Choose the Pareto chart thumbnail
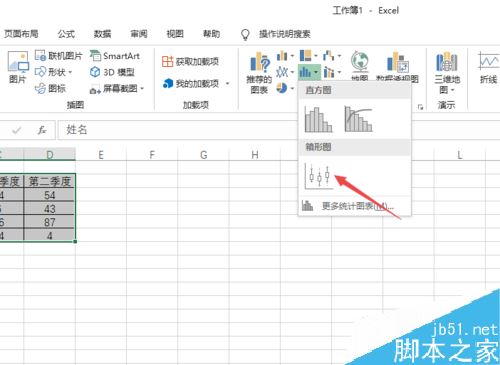Viewport: 500px width, 365px height. click(358, 119)
